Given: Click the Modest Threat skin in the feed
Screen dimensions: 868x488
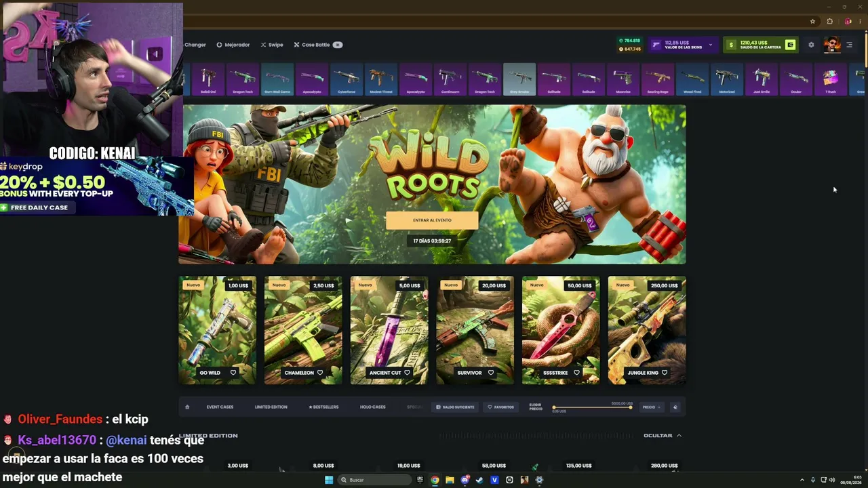Looking at the screenshot, I should (381, 79).
